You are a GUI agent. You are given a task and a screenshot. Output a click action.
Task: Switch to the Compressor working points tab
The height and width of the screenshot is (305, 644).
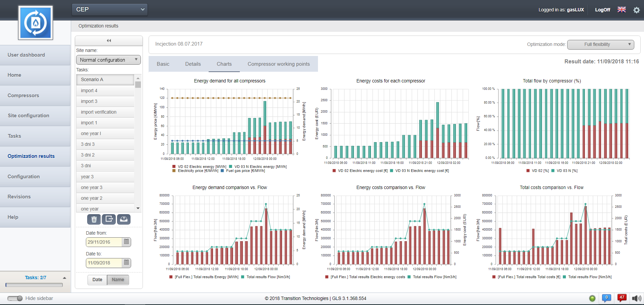(278, 64)
